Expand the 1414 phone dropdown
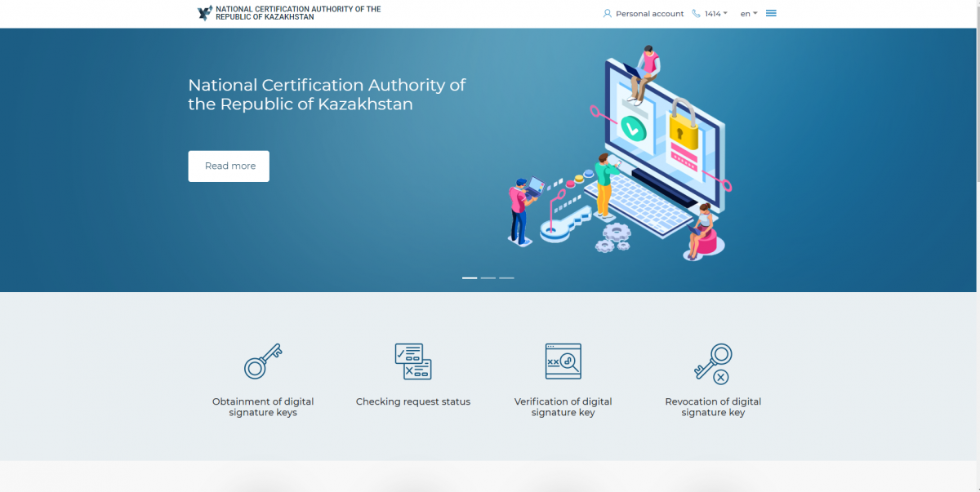The image size is (980, 492). tap(715, 14)
